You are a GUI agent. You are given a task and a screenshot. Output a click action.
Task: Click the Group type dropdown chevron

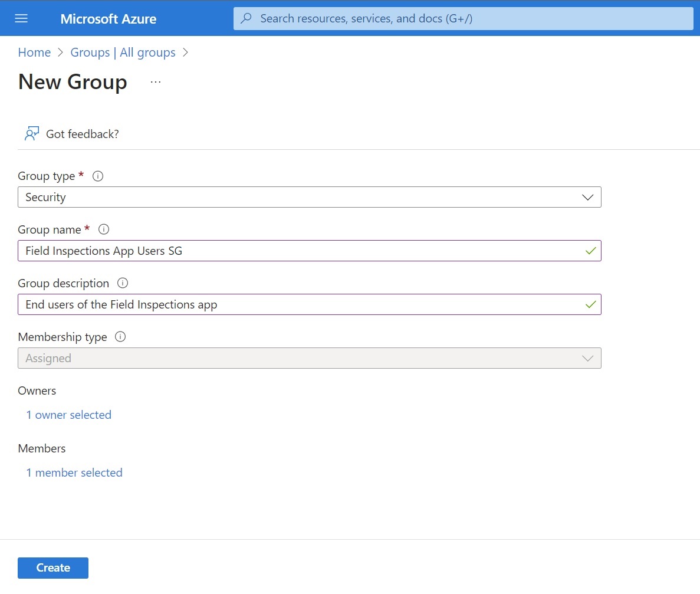click(x=587, y=197)
